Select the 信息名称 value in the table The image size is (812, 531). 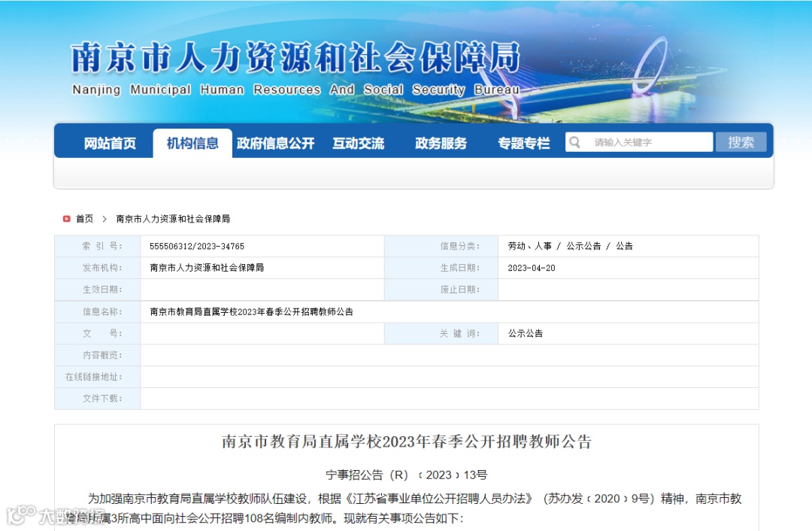(251, 312)
